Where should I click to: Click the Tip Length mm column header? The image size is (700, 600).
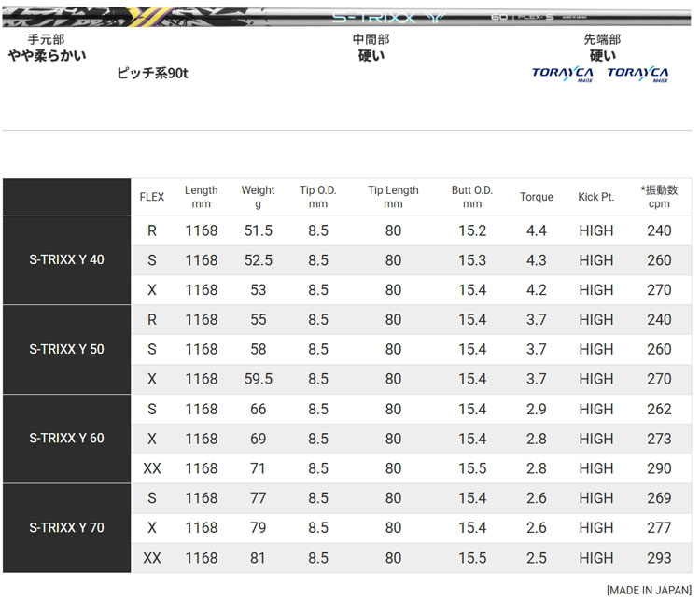[393, 197]
